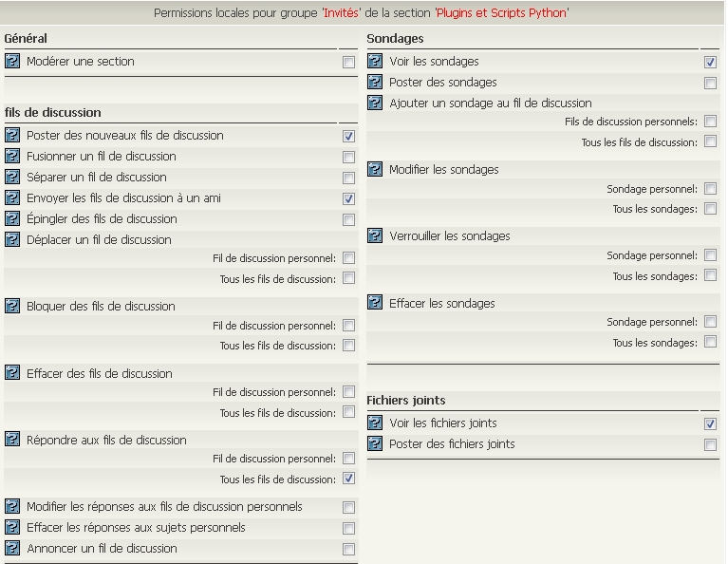Click help icon beside "Voir les sondages"
Image resolution: width=728 pixels, height=564 pixels.
point(375,62)
